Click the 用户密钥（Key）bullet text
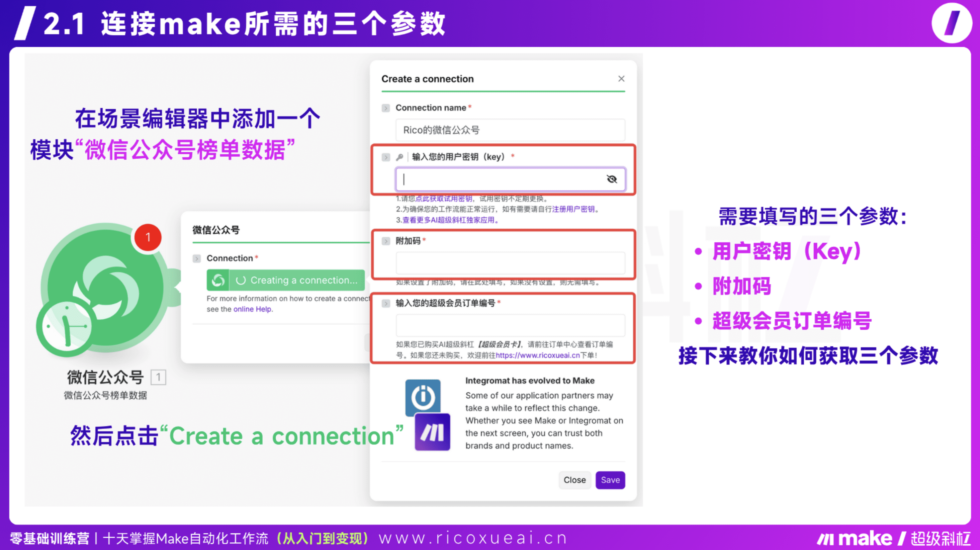Screen dimensions: 980x550 tap(787, 251)
